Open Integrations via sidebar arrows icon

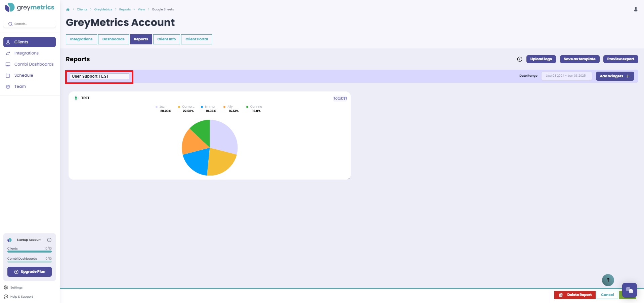pyautogui.click(x=8, y=53)
